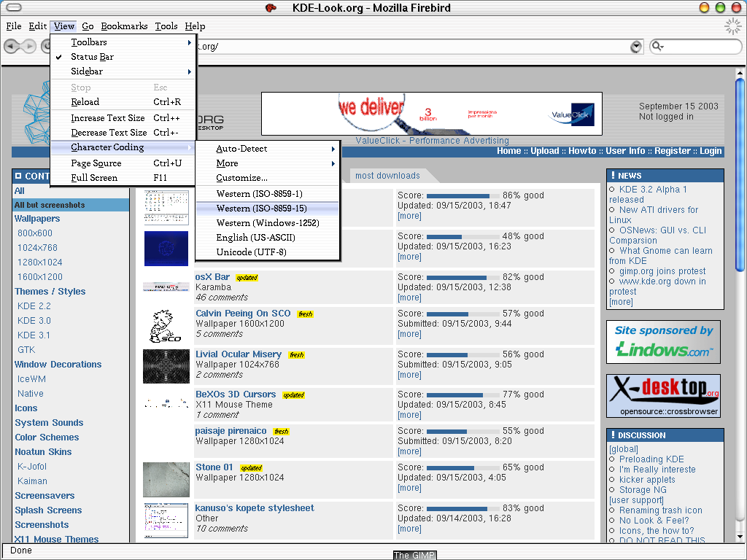Choose Page Source menu entry
This screenshot has width=747, height=560.
[x=123, y=163]
